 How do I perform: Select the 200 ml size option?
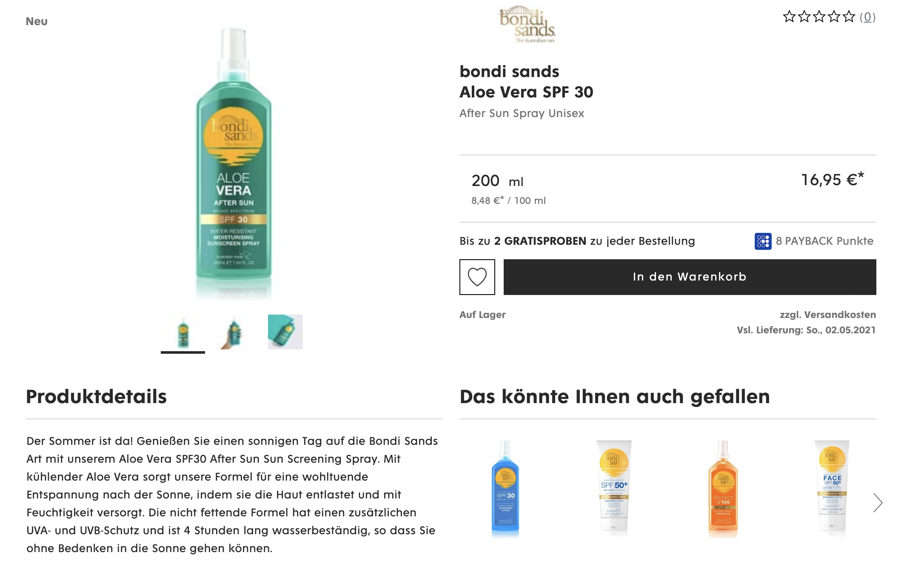[x=497, y=181]
